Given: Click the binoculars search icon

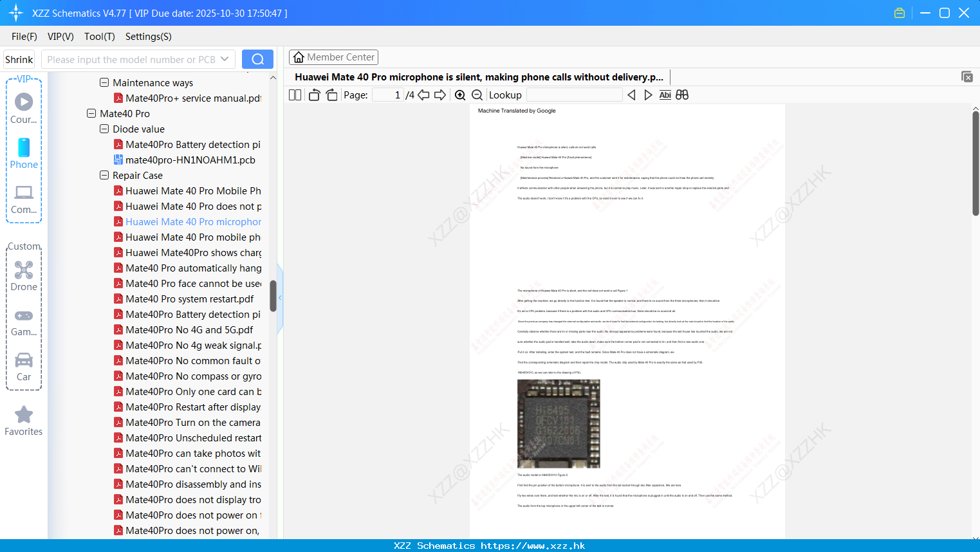Looking at the screenshot, I should pos(682,95).
